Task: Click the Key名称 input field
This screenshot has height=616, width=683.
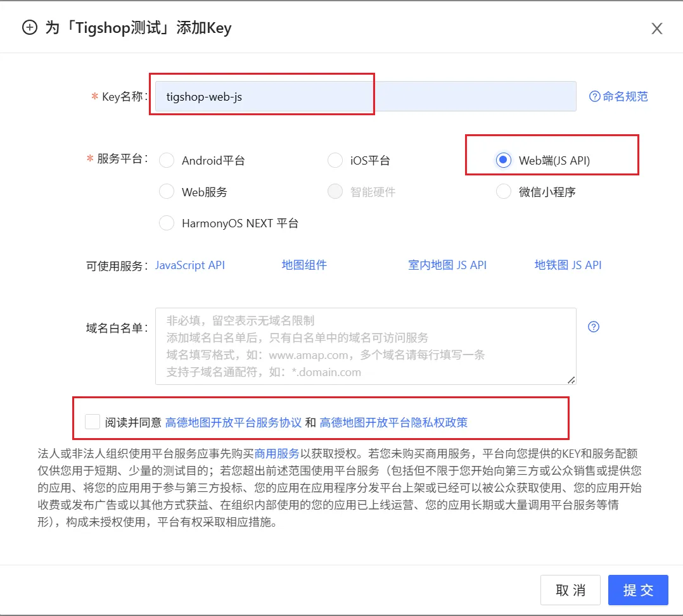Action: tap(365, 97)
